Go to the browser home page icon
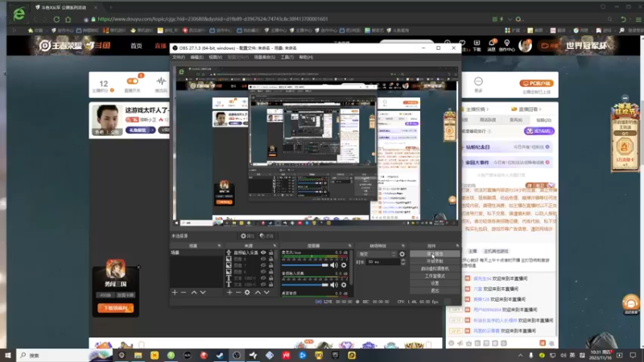644x362 pixels. (x=68, y=19)
